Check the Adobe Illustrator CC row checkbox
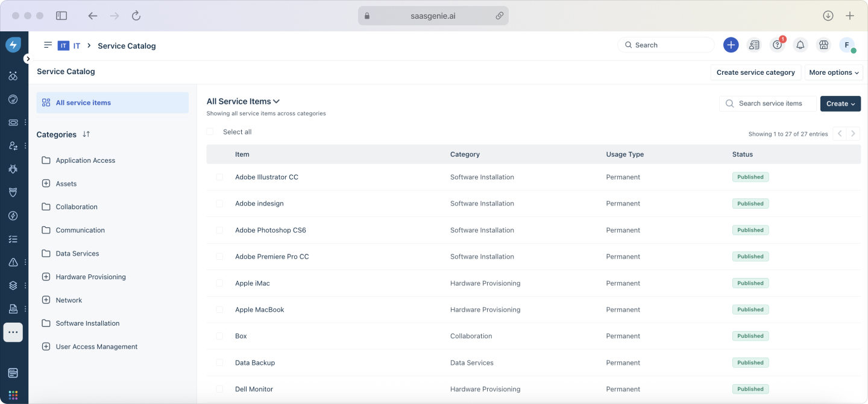Screen dimensions: 868x404 [x=219, y=177]
